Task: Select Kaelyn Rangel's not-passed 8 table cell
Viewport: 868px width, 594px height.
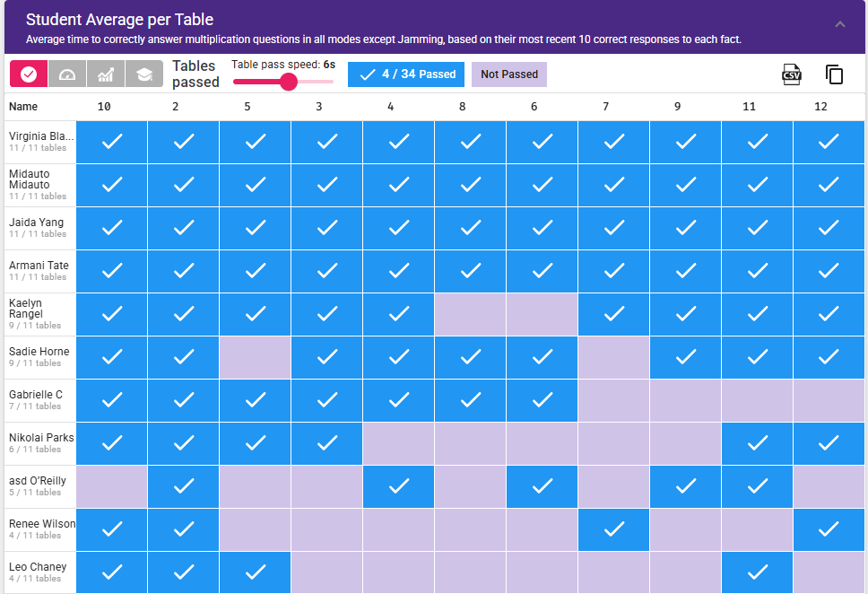Action: (x=470, y=314)
